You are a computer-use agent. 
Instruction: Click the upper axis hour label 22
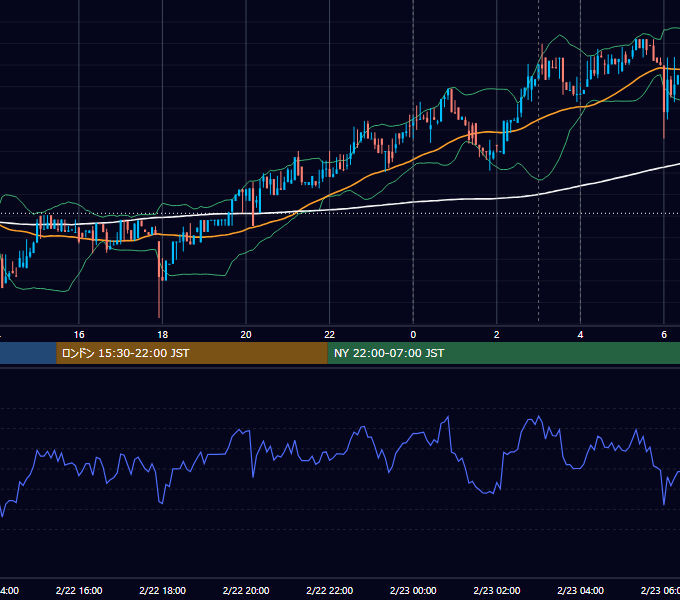(x=330, y=335)
